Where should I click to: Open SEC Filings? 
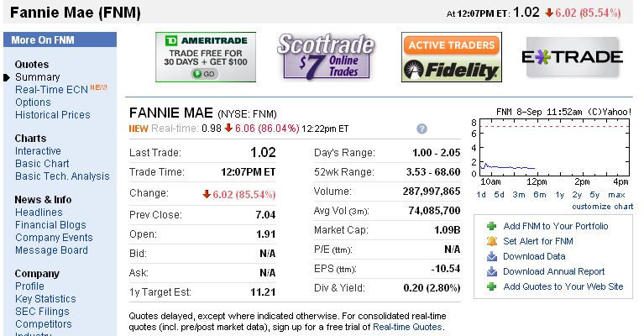click(42, 312)
